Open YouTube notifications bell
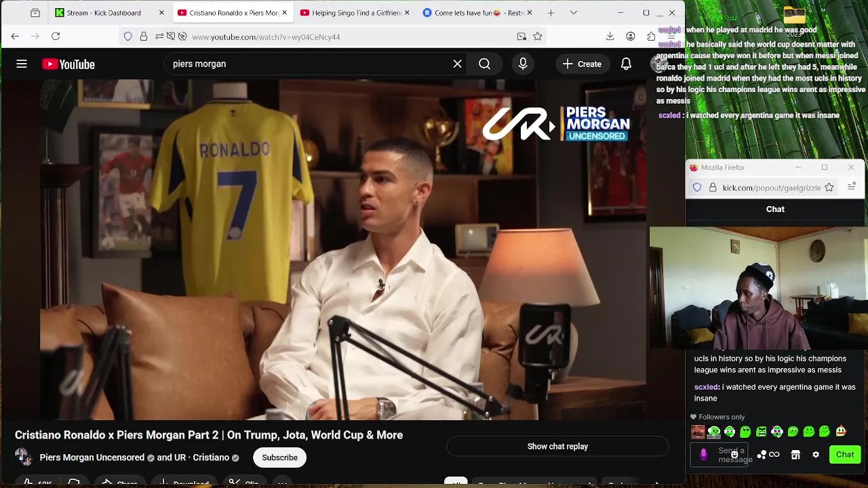868x488 pixels. 626,64
